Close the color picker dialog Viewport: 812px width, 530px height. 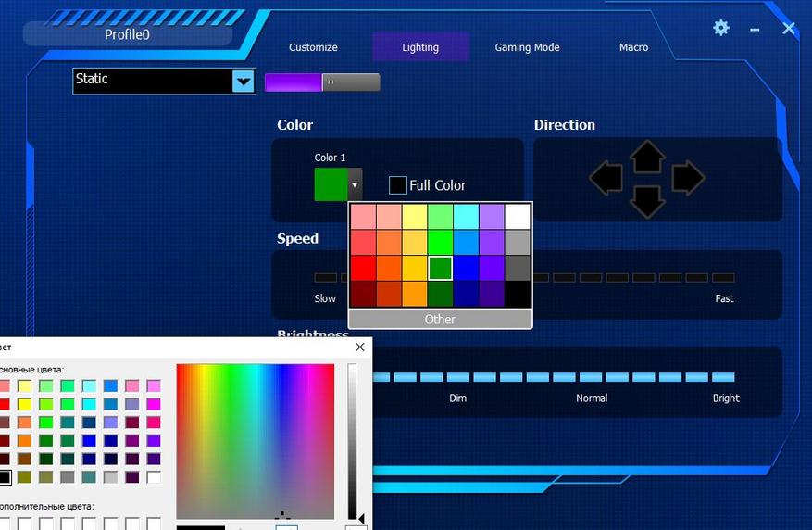[x=360, y=347]
